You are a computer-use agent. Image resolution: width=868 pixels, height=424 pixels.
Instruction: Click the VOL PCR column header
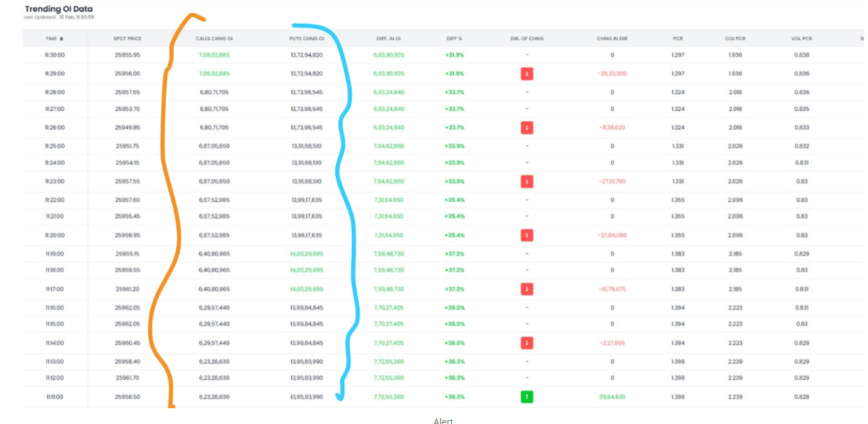801,39
